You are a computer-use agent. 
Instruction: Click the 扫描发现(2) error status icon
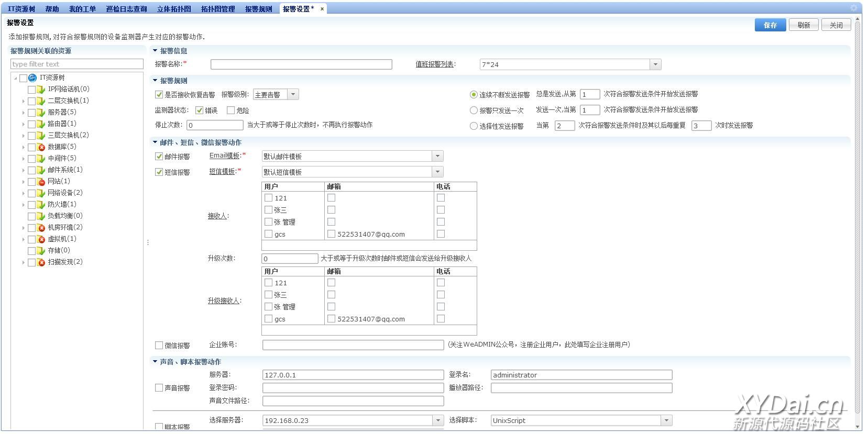pyautogui.click(x=41, y=262)
